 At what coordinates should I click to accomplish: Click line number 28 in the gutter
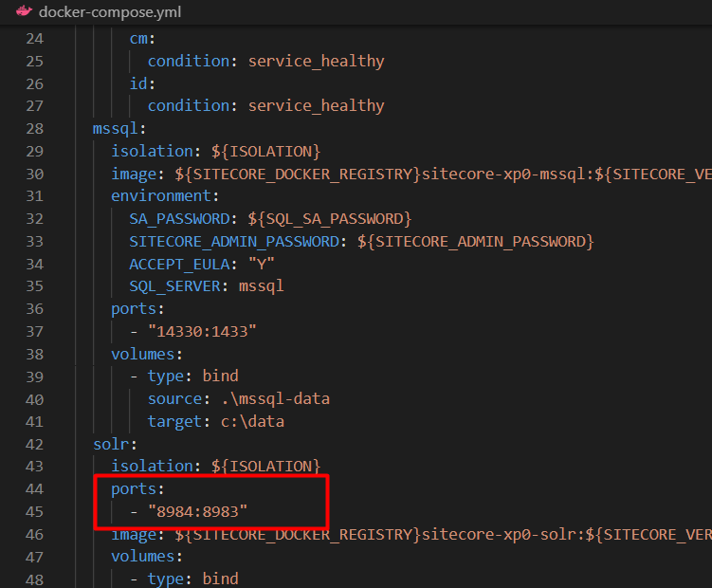pos(34,128)
